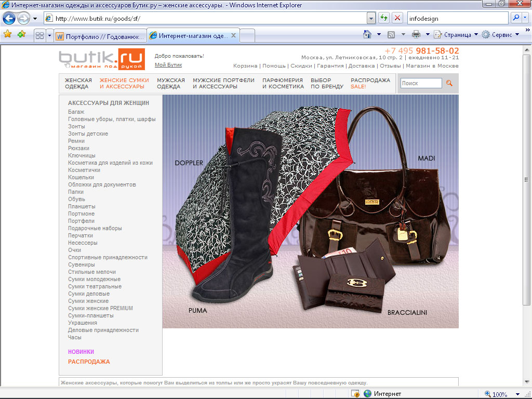Open the Выбор по бренду section
The height and width of the screenshot is (399, 532).
tap(327, 84)
